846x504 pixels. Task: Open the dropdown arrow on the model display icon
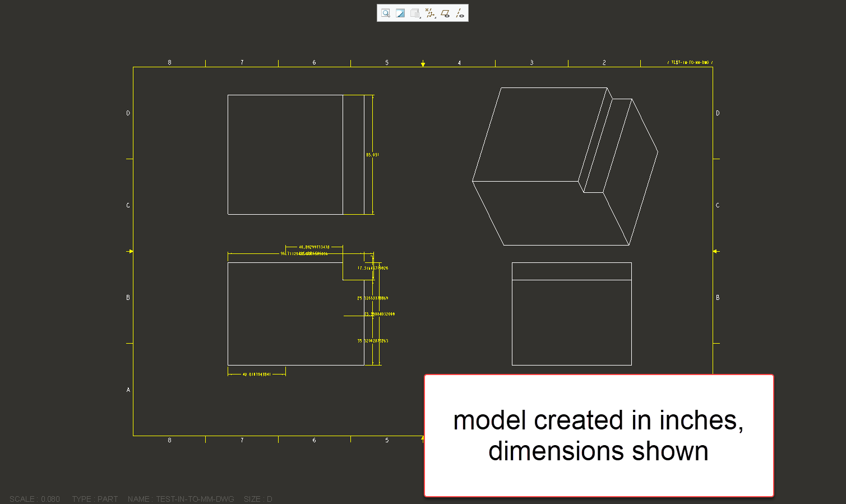(420, 17)
